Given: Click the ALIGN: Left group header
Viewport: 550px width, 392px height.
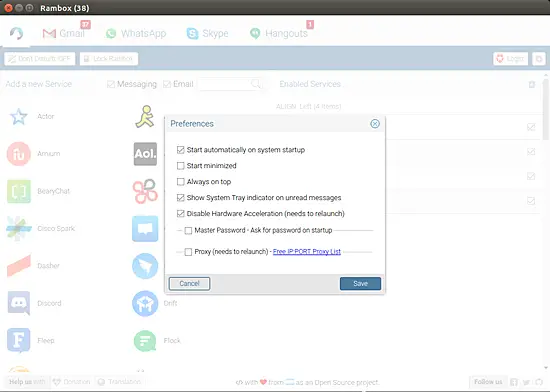Looking at the screenshot, I should 308,107.
